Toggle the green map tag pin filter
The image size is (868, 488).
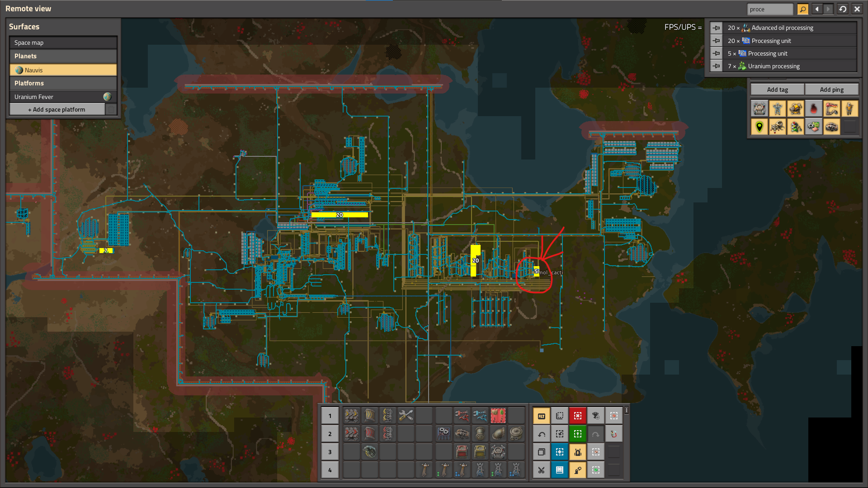pyautogui.click(x=759, y=127)
